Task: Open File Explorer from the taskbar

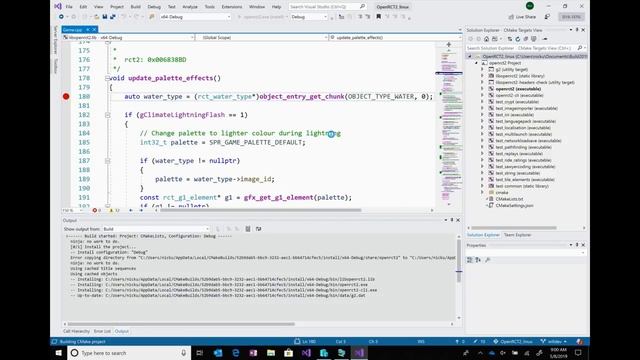Action: click(x=271, y=353)
